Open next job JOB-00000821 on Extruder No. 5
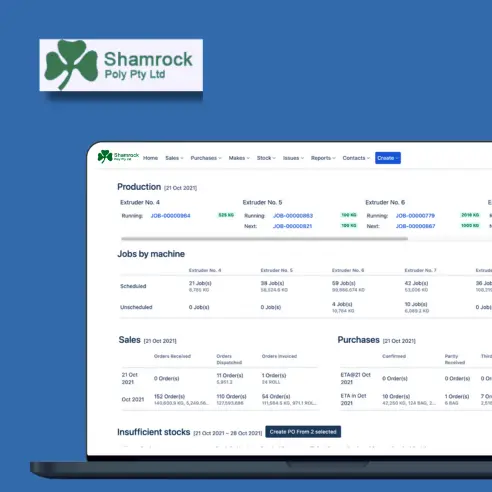 [292, 226]
